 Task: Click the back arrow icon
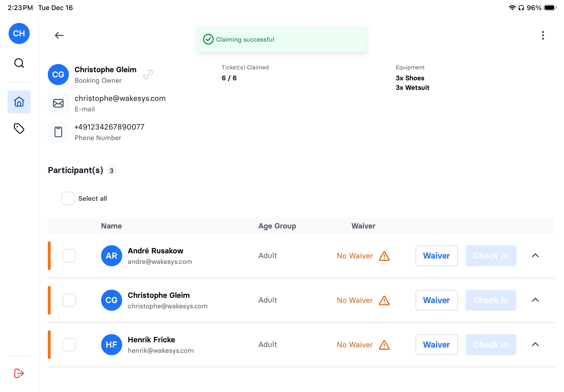59,35
